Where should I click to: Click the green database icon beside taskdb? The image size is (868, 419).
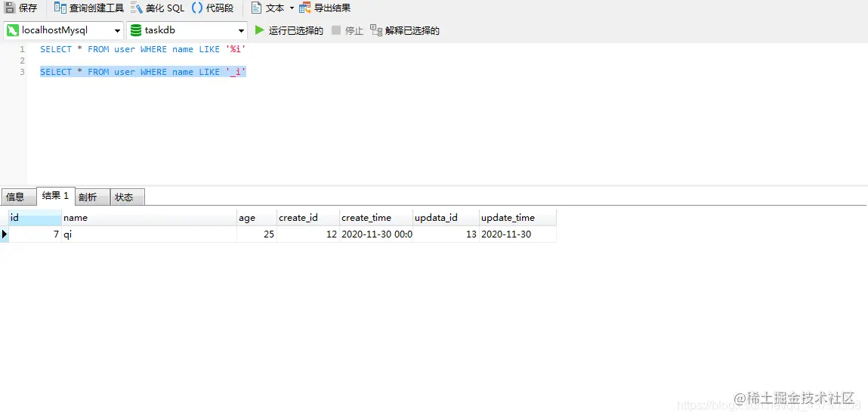point(136,30)
